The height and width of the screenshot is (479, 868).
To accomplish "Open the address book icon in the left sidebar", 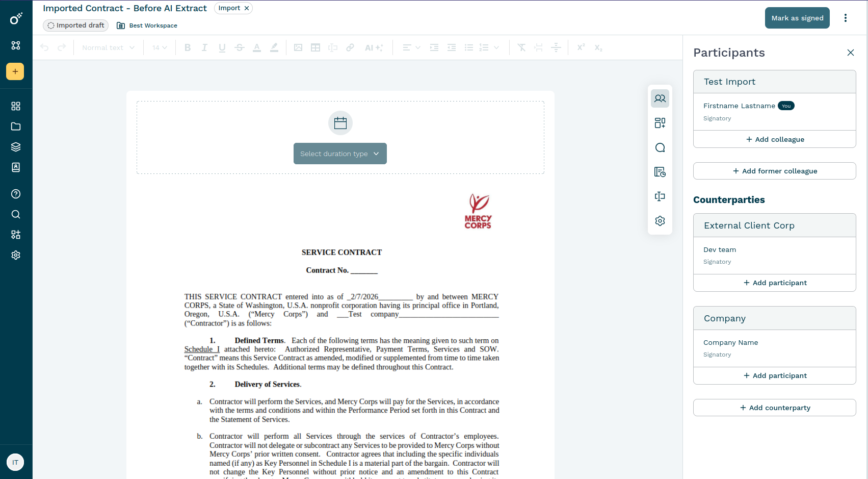I will tap(16, 167).
